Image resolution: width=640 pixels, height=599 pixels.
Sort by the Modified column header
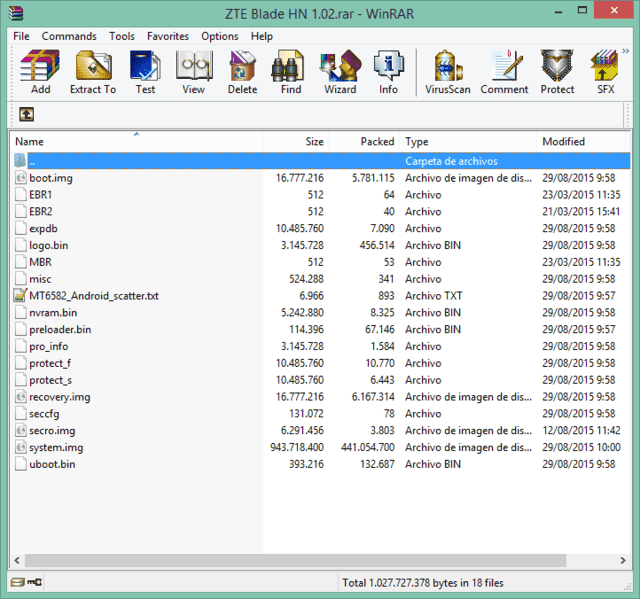coord(581,142)
